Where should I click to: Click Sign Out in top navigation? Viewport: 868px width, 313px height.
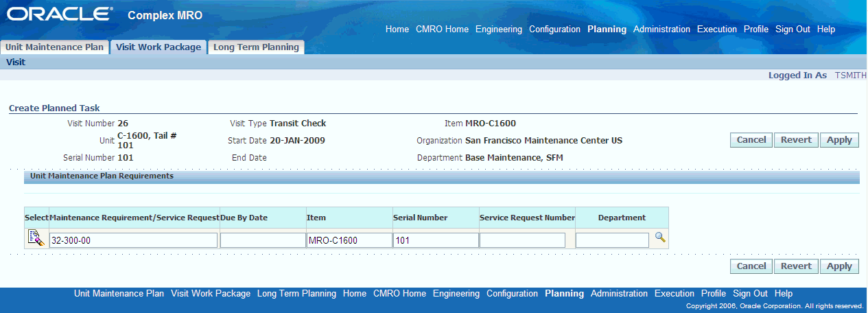[793, 30]
